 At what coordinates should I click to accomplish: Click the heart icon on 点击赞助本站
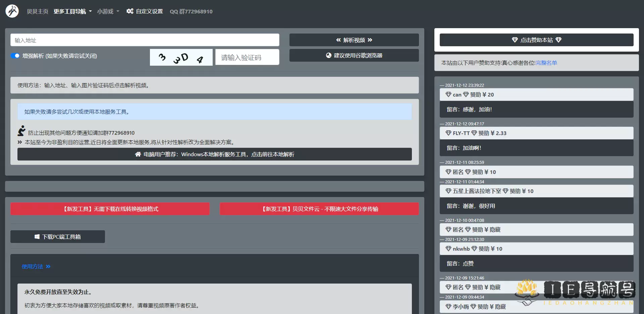[x=515, y=40]
